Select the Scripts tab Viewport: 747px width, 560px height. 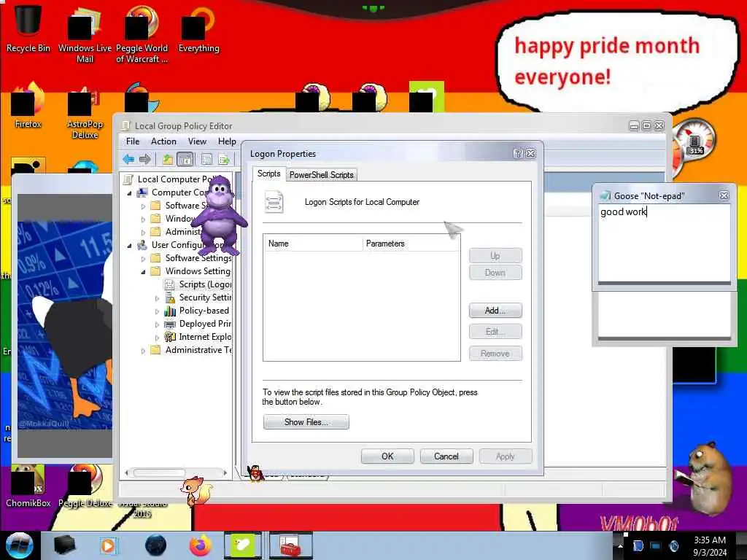coord(268,174)
